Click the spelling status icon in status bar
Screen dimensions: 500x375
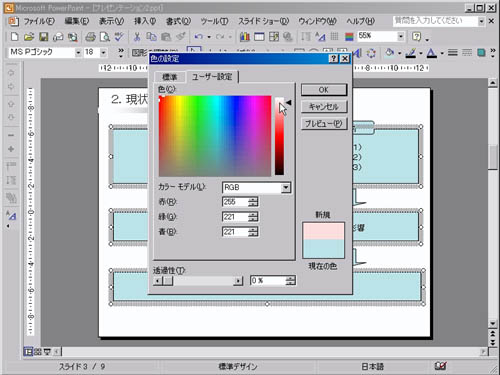pyautogui.click(x=440, y=366)
